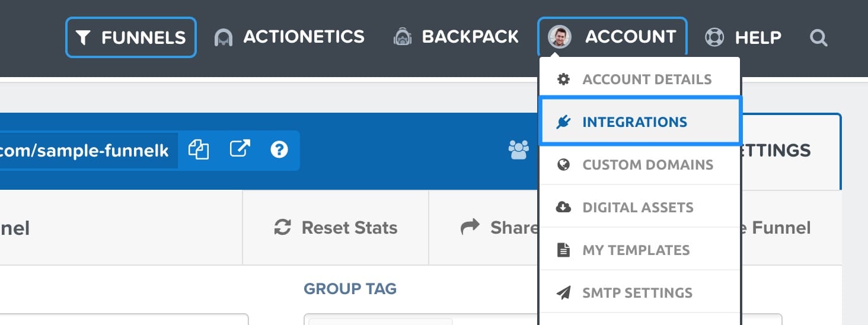Screen dimensions: 868x325
Task: Click the Actionetics logo icon
Action: point(223,38)
